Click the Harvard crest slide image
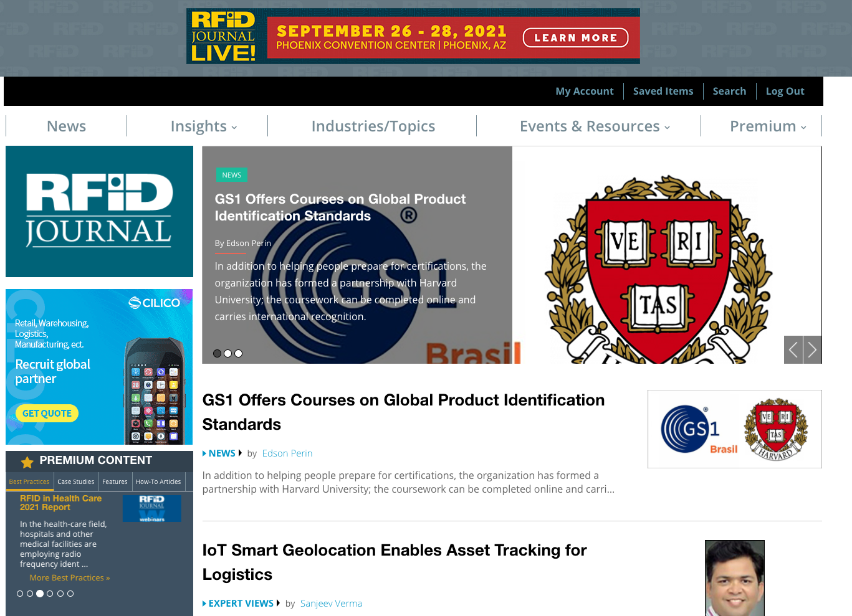The image size is (852, 616). coord(658,268)
